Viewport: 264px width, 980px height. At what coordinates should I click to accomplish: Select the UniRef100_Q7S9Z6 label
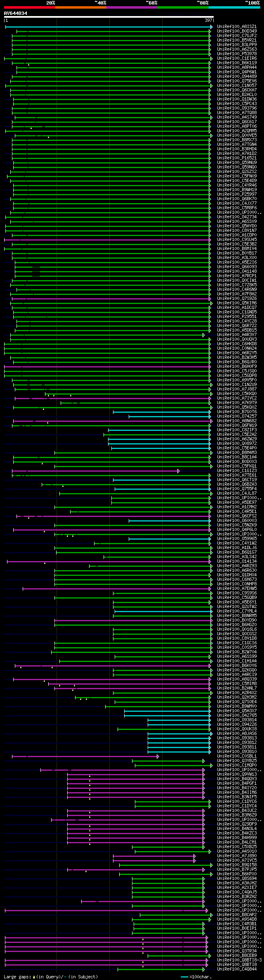point(237,299)
